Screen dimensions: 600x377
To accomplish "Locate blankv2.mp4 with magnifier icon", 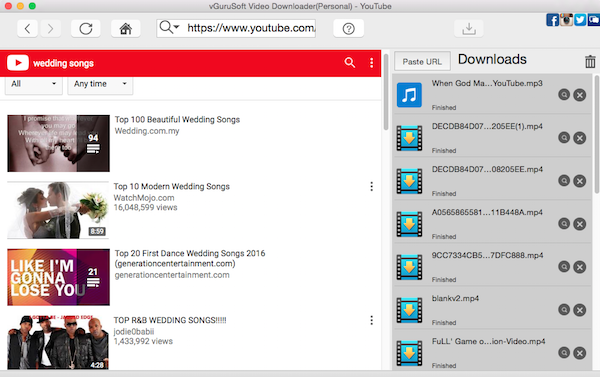I will pyautogui.click(x=564, y=309).
